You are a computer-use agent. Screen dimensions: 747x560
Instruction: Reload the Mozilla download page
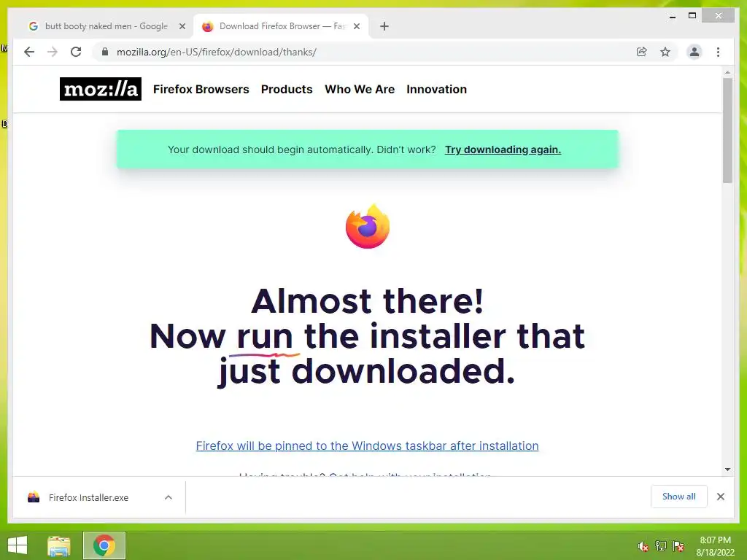click(x=76, y=52)
